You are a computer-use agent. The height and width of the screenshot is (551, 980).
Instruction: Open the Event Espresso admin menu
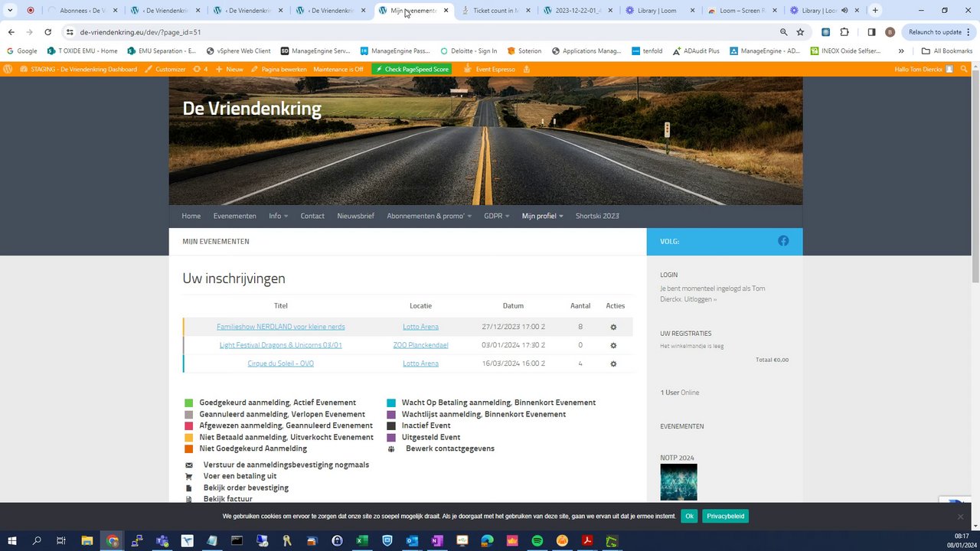[489, 69]
